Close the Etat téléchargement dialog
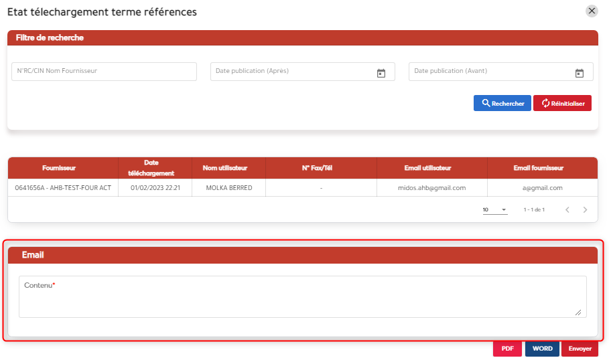The image size is (609, 364). (x=592, y=11)
